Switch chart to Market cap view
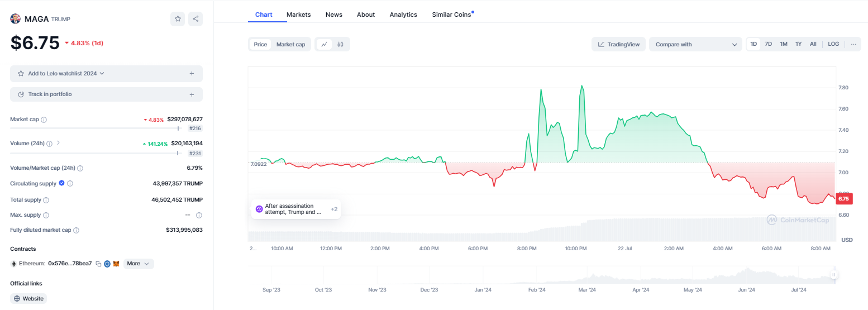868x310 pixels. coord(290,44)
